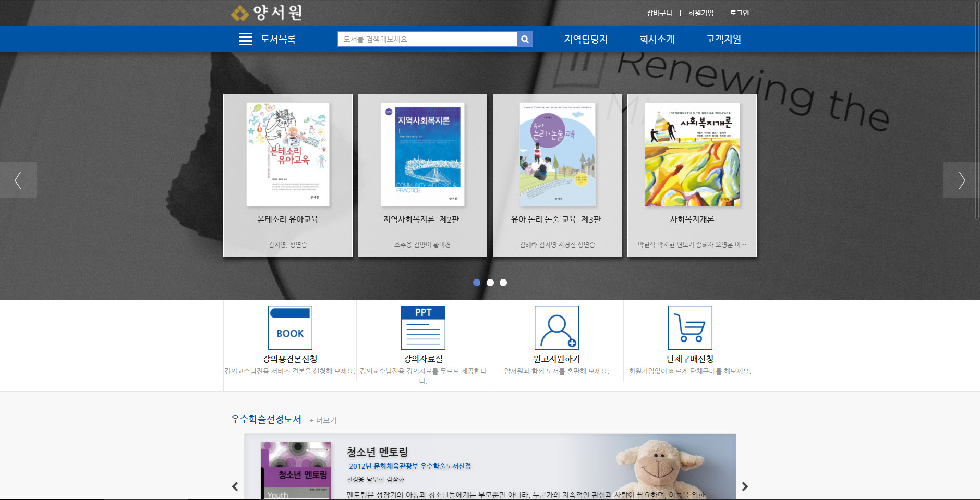Open the 사회복지개론 book cover
The image size is (980, 500).
pos(692,154)
